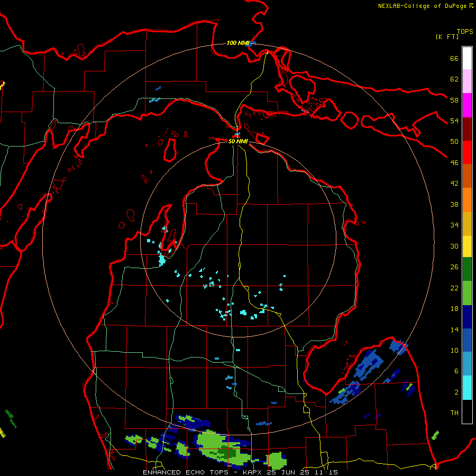Click the legend value '2'
Viewport: 476px width, 476px height.
click(456, 392)
